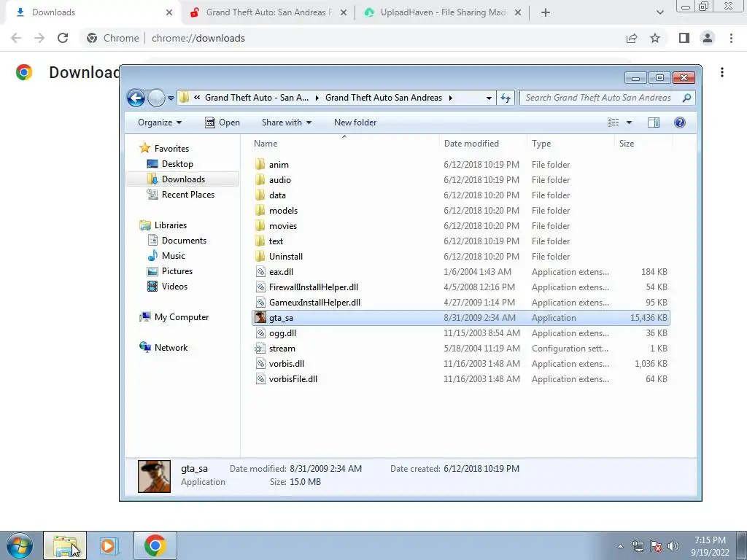This screenshot has width=747, height=560.
Task: Open the view options dropdown arrow
Action: coord(629,122)
